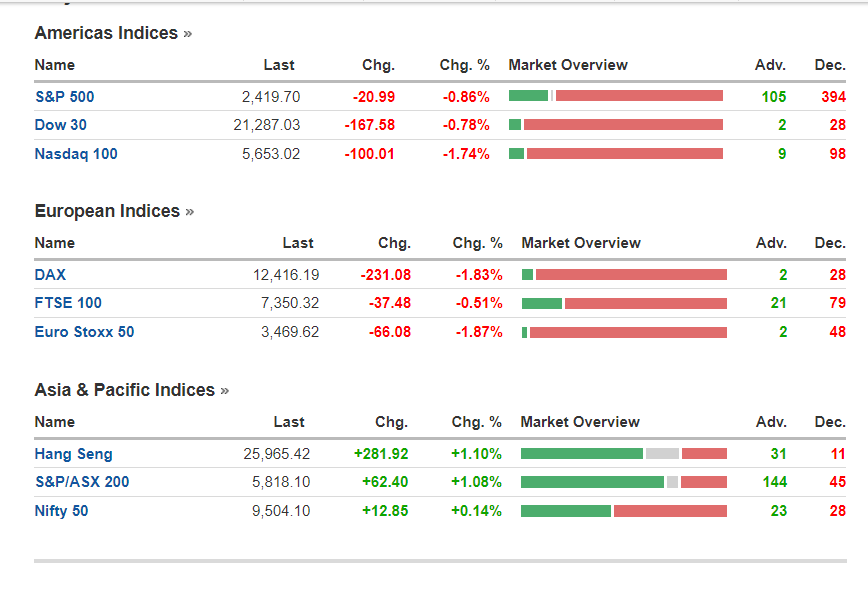Click the FTSE 100 market overview bar

624,303
